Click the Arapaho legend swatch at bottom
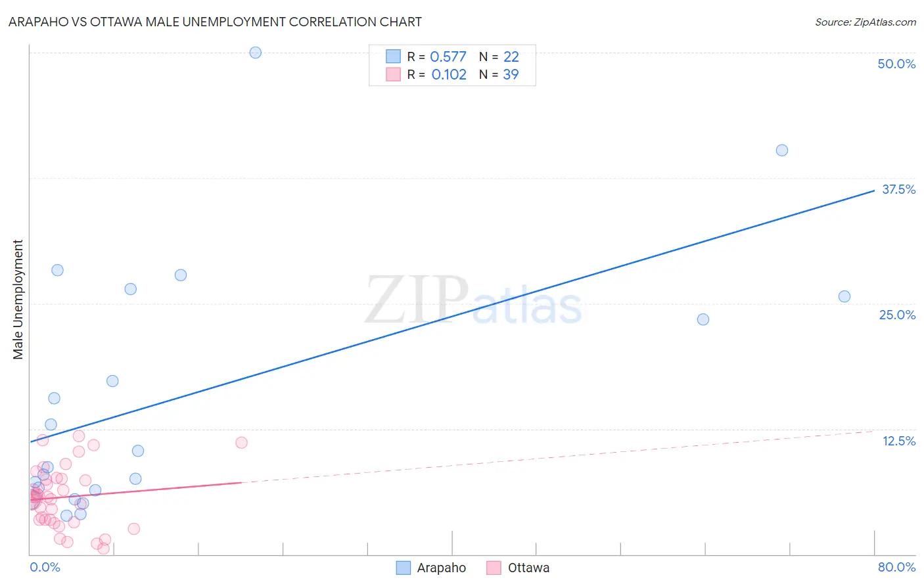924x586 pixels. coord(403,568)
